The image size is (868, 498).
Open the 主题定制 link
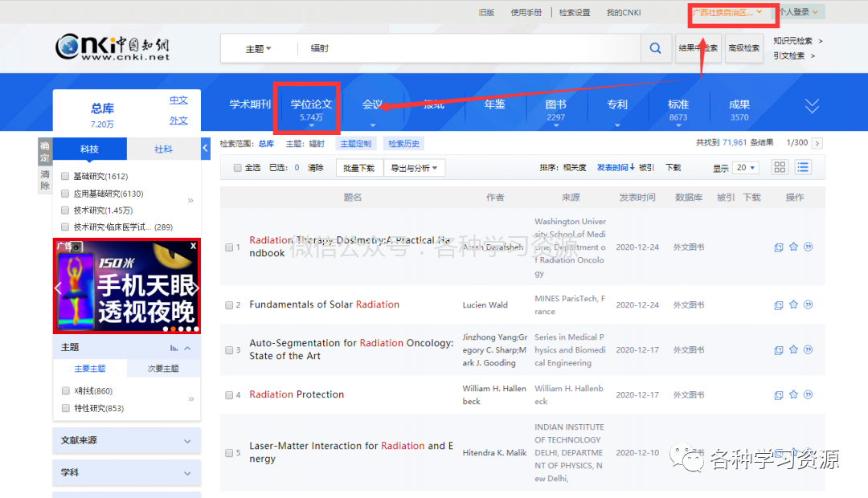355,144
